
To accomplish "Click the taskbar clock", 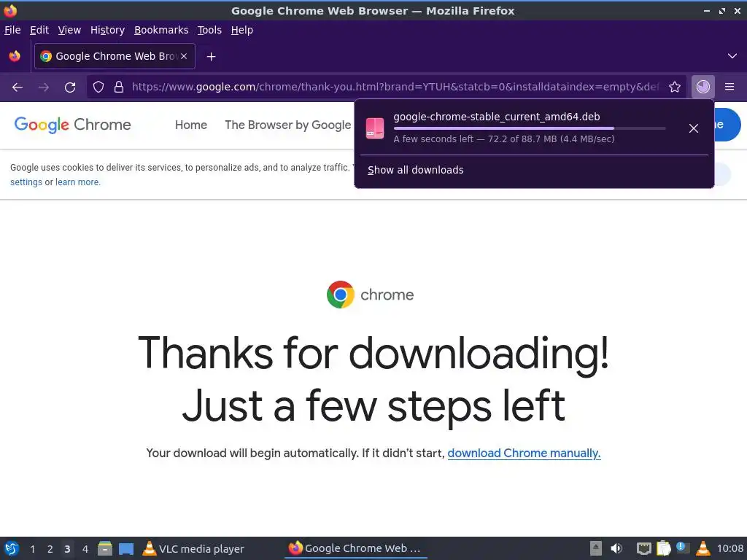I will point(730,548).
